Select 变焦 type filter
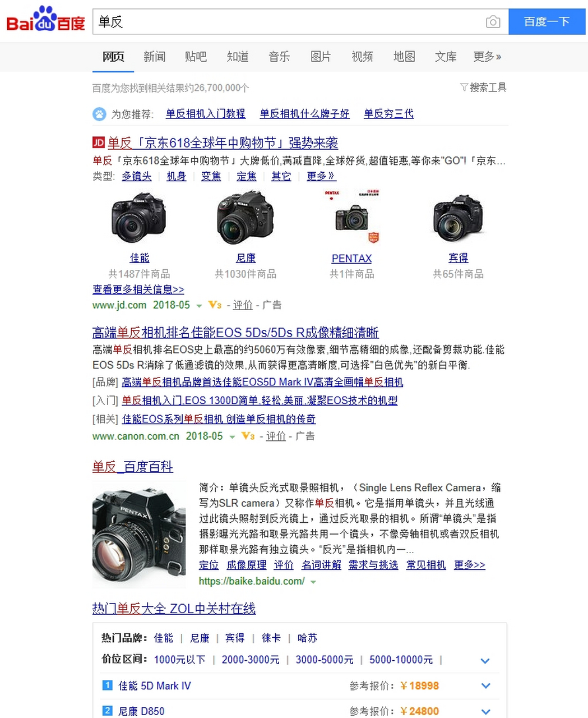 coord(211,176)
